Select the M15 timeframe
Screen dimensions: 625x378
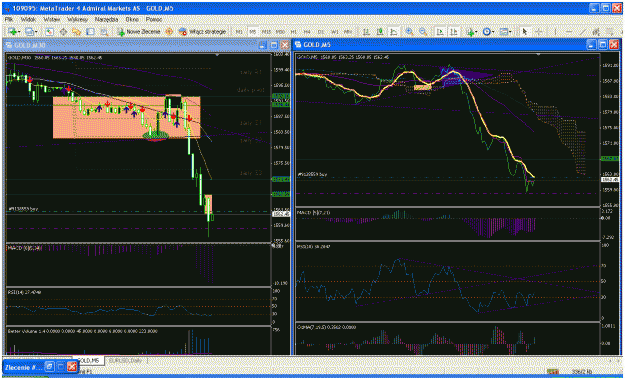(x=266, y=32)
